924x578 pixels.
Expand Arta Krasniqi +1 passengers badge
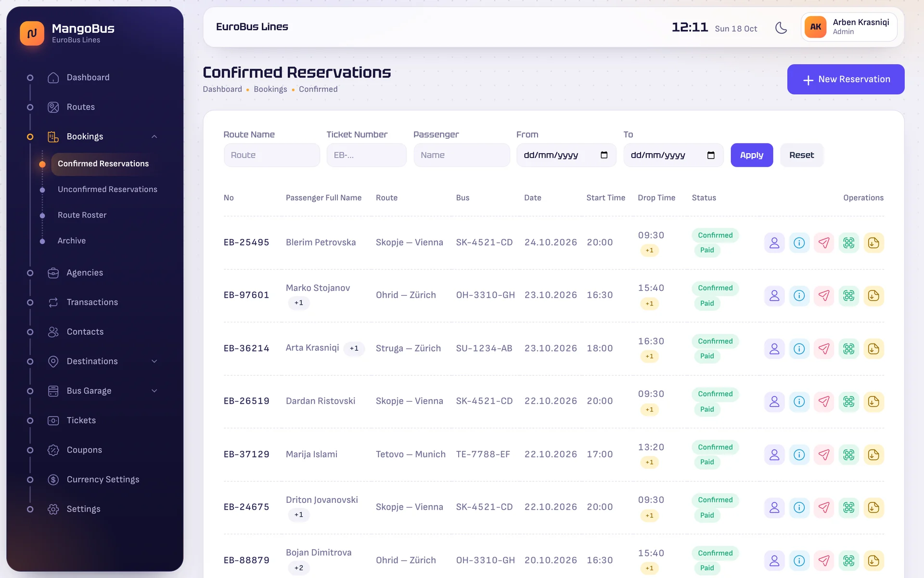pos(354,348)
